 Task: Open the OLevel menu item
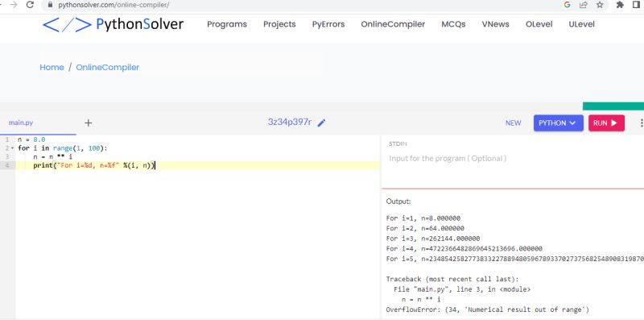539,24
